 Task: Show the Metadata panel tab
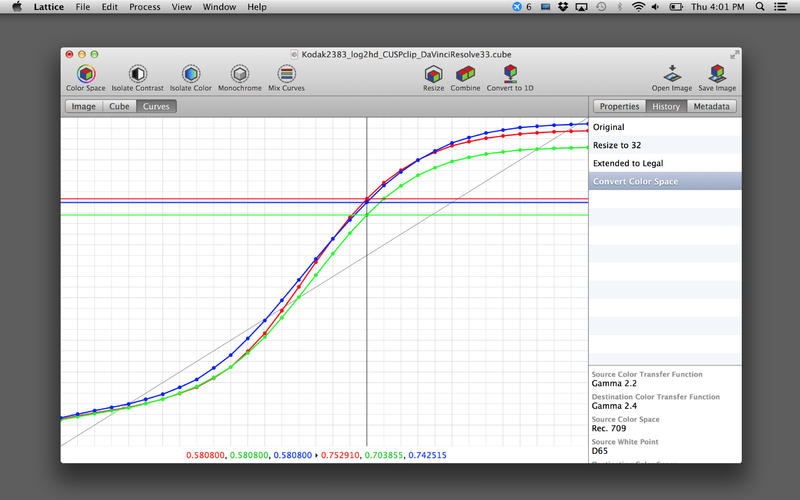[x=712, y=106]
